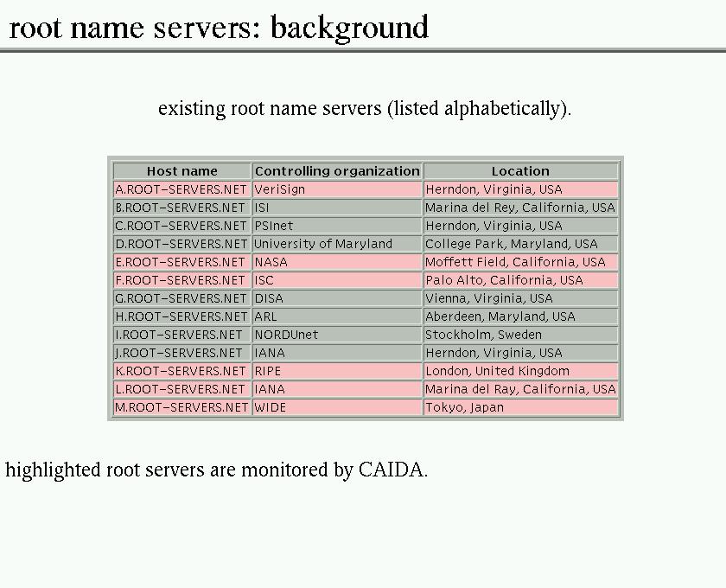Image resolution: width=726 pixels, height=588 pixels.
Task: Select the F.ROOT-SERVERS.NET cell
Action: point(182,280)
